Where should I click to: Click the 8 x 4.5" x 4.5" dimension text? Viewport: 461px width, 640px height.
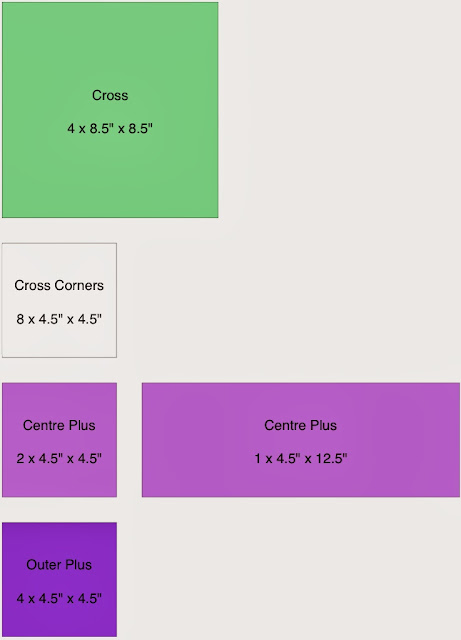pos(59,319)
